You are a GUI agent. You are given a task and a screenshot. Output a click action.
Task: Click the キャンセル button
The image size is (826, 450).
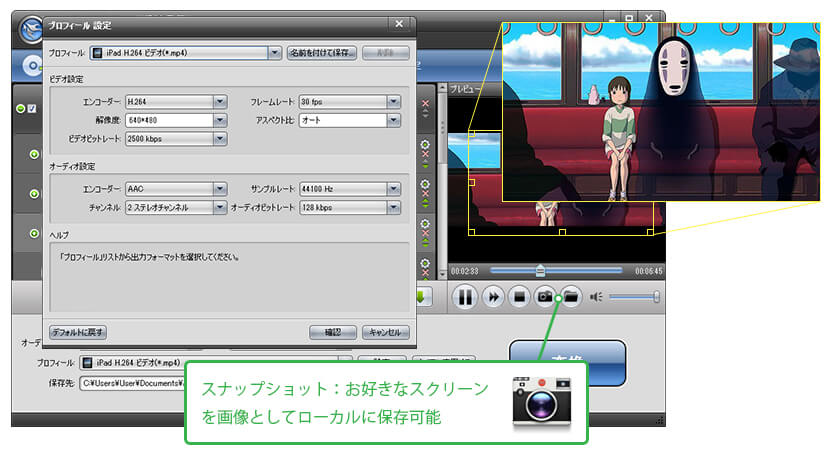(x=386, y=332)
